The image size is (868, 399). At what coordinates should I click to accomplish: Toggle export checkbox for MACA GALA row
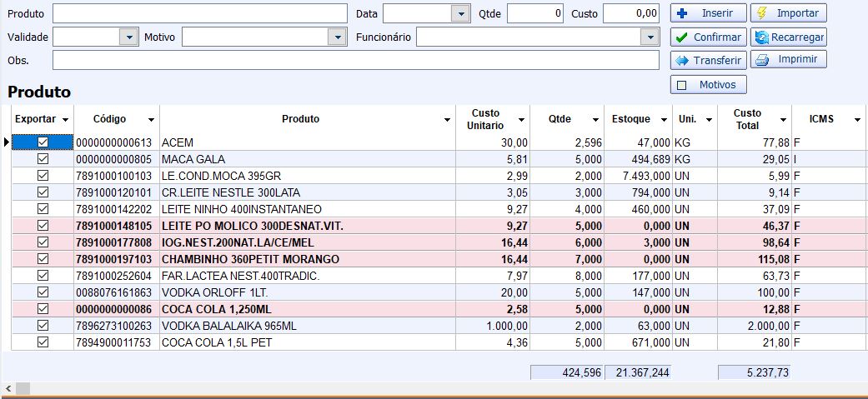tap(43, 159)
